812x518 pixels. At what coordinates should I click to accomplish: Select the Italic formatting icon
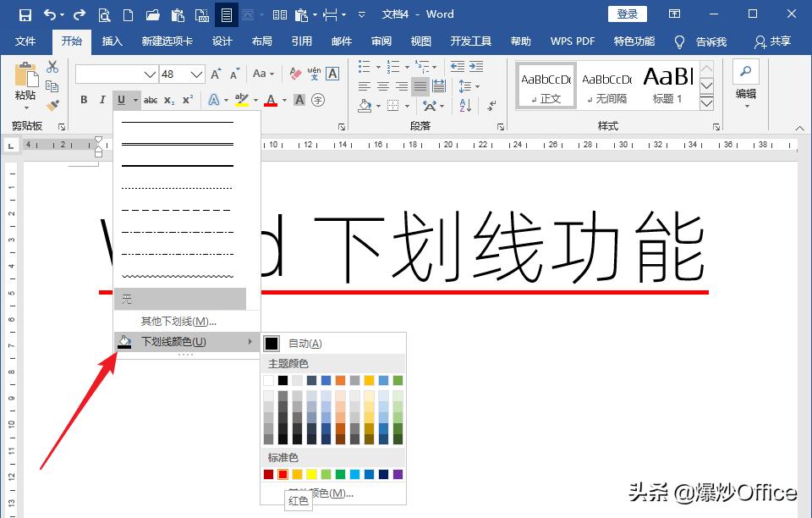[103, 100]
